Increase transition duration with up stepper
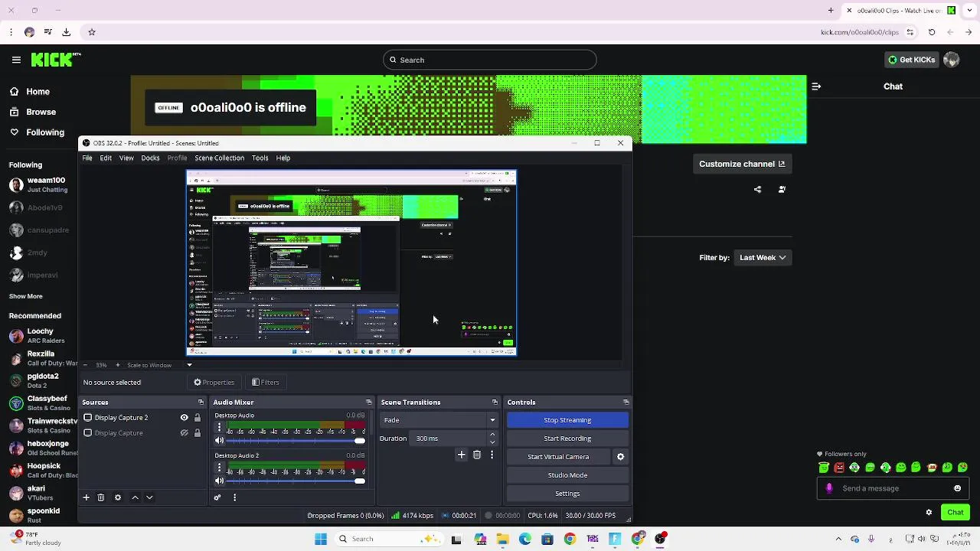This screenshot has height=551, width=980. point(492,435)
